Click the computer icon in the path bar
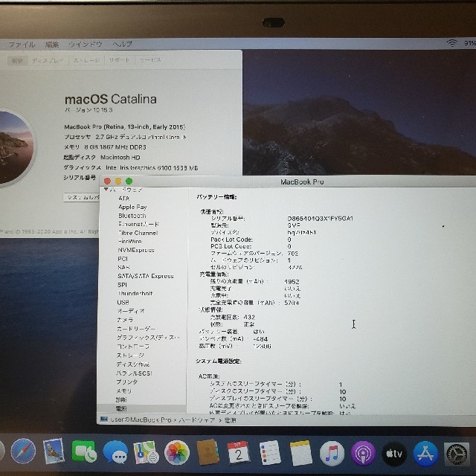The height and width of the screenshot is (476, 476). pyautogui.click(x=104, y=419)
